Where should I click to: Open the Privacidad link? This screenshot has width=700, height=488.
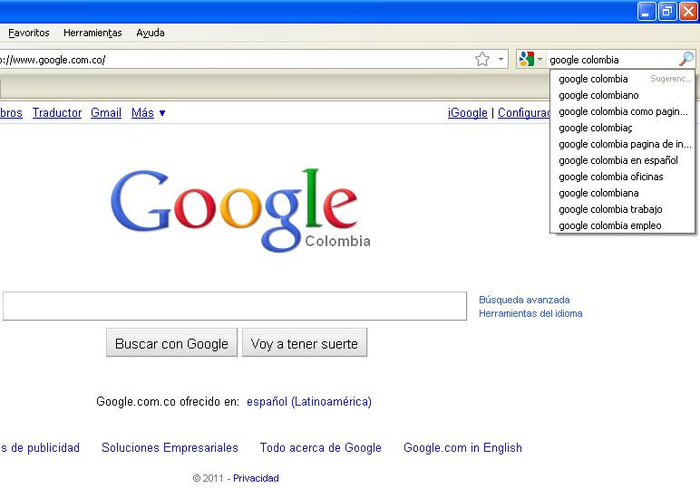pos(256,478)
